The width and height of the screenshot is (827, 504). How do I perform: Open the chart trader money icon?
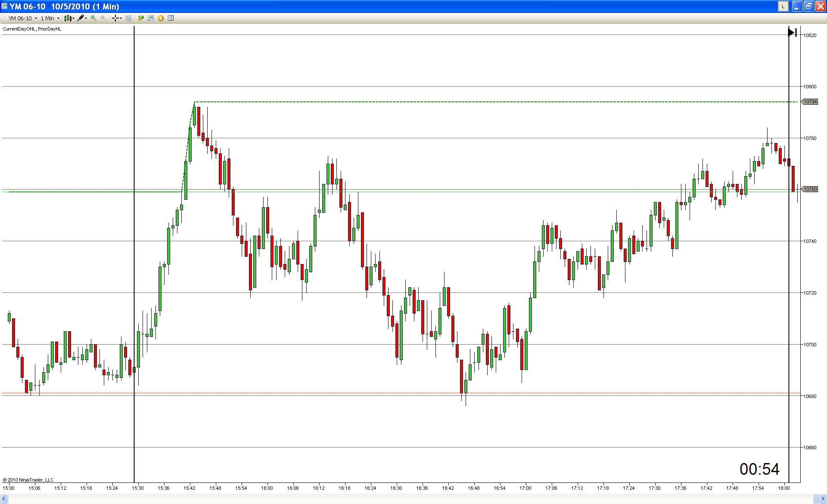140,18
